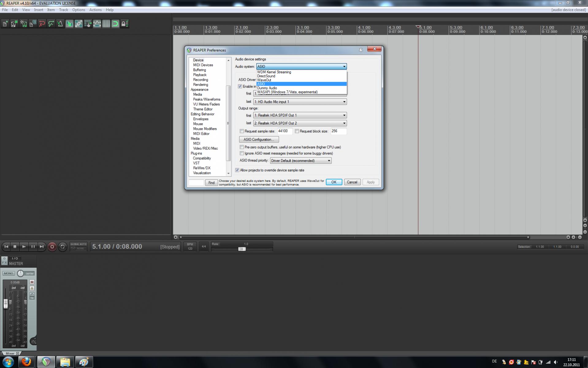Toggle 'Allow projects to override device sample rate'
Viewport: 588px width, 368px height.
(237, 170)
